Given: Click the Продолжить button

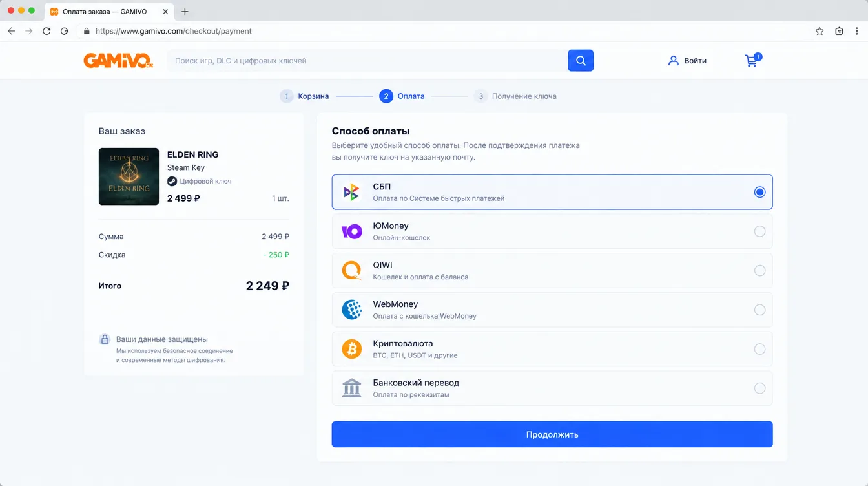Looking at the screenshot, I should [x=552, y=434].
